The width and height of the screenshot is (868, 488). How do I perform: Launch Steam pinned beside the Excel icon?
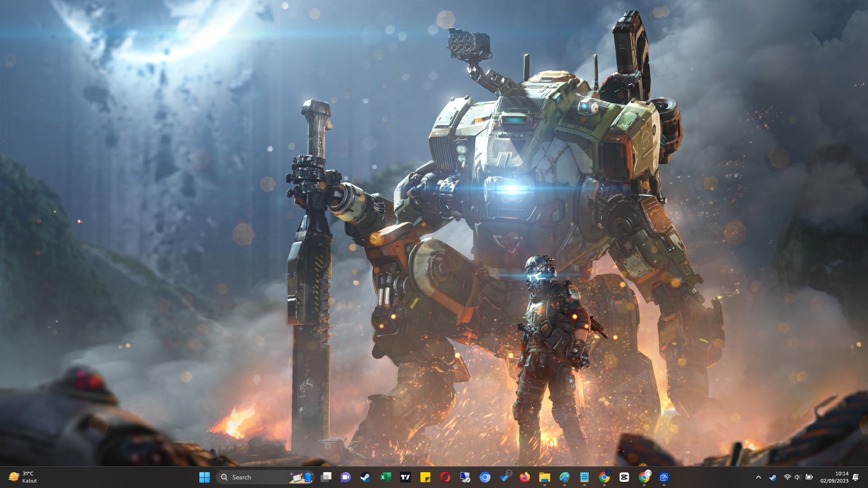click(x=365, y=477)
